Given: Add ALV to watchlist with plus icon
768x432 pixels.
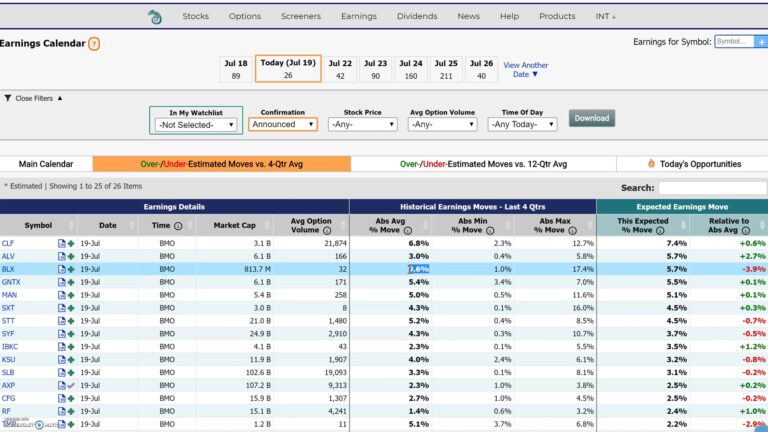Looking at the screenshot, I should [x=71, y=256].
